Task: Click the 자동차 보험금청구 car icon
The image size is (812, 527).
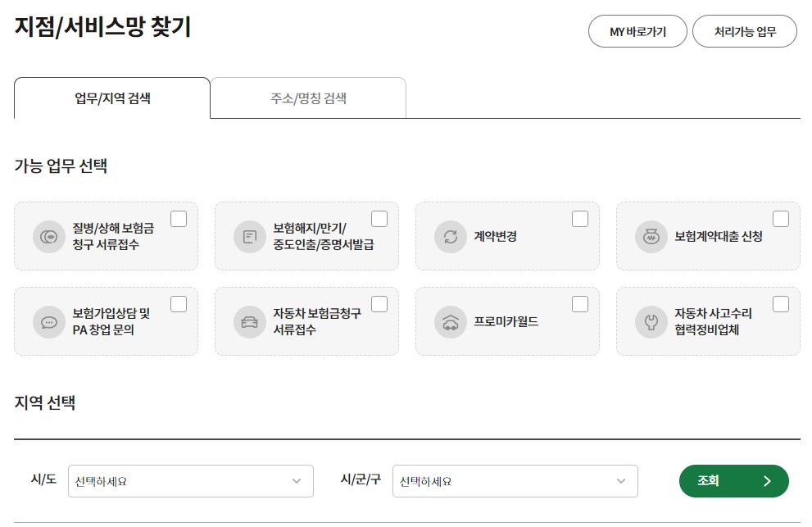Action: [249, 320]
